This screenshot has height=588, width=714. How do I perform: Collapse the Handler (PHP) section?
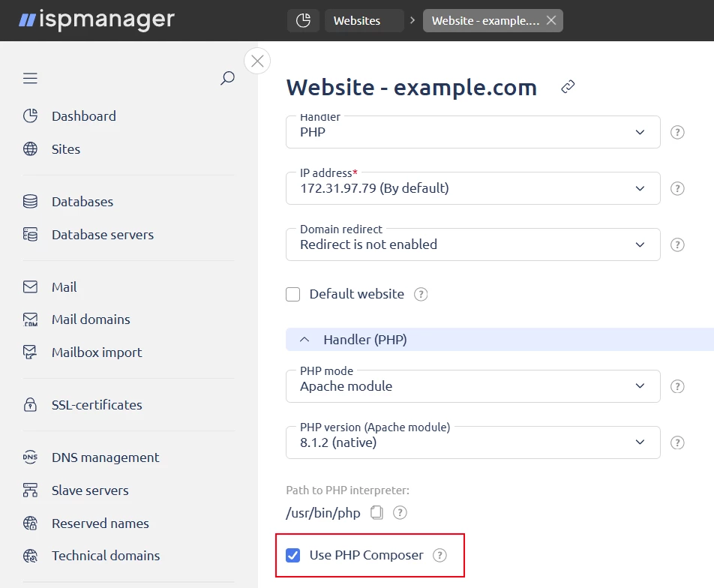[499, 339]
